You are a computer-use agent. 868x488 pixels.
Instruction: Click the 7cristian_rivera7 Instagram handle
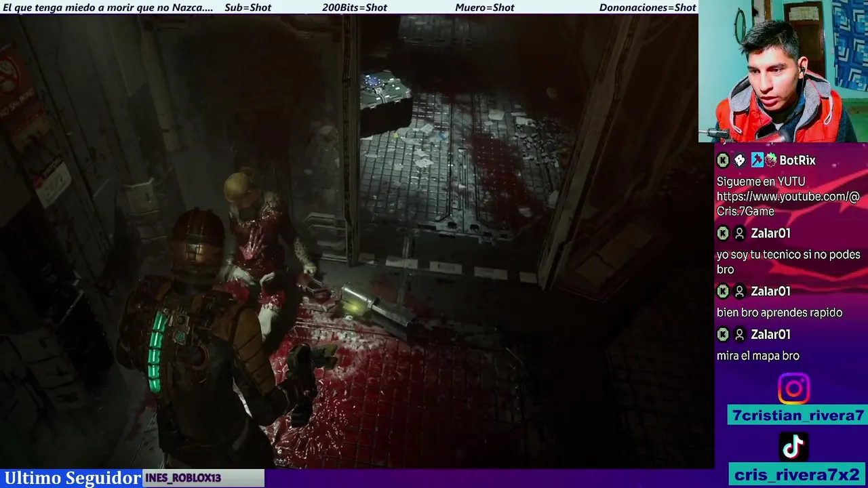[797, 415]
